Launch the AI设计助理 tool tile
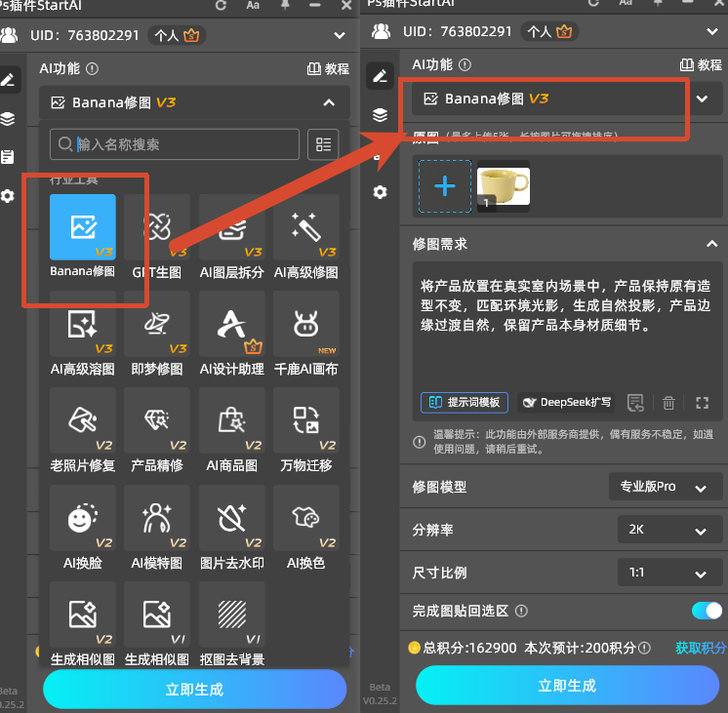Image resolution: width=728 pixels, height=713 pixels. (x=231, y=324)
